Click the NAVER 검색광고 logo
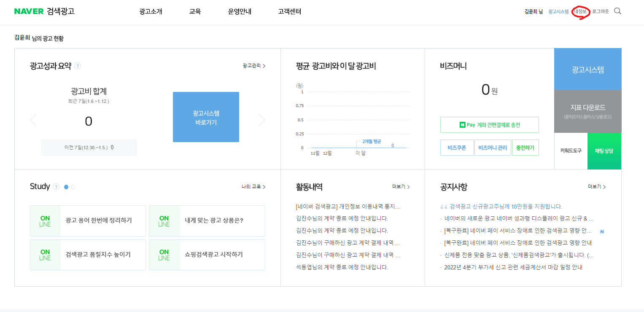Viewport: 644px width, 312px height. [44, 11]
